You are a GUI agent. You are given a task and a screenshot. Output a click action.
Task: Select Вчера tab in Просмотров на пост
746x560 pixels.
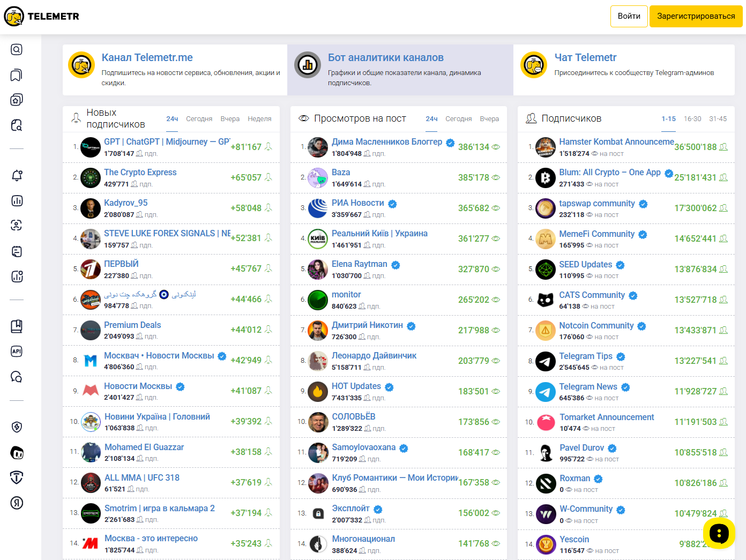(489, 119)
